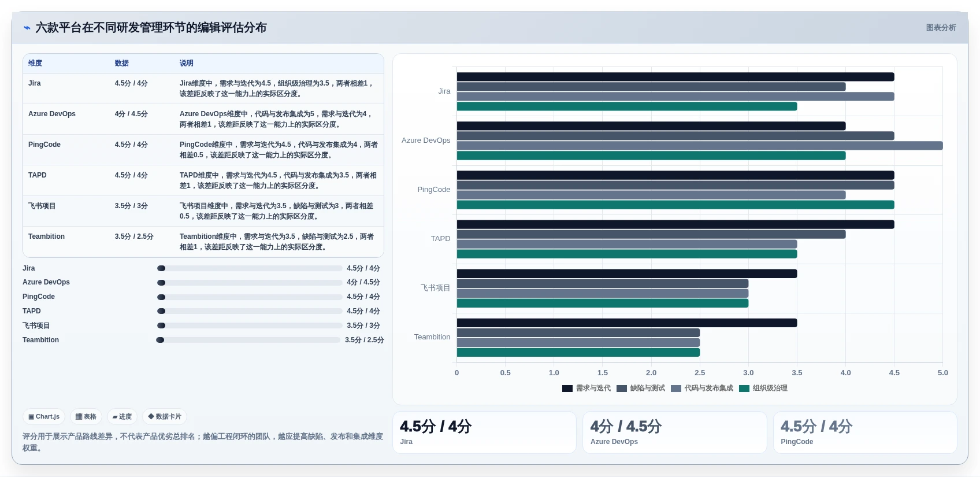Click Jira progress bar track
The width and height of the screenshot is (980, 477).
[x=250, y=268]
